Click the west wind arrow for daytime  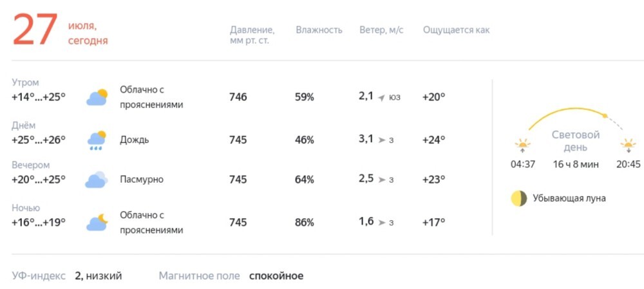click(381, 140)
